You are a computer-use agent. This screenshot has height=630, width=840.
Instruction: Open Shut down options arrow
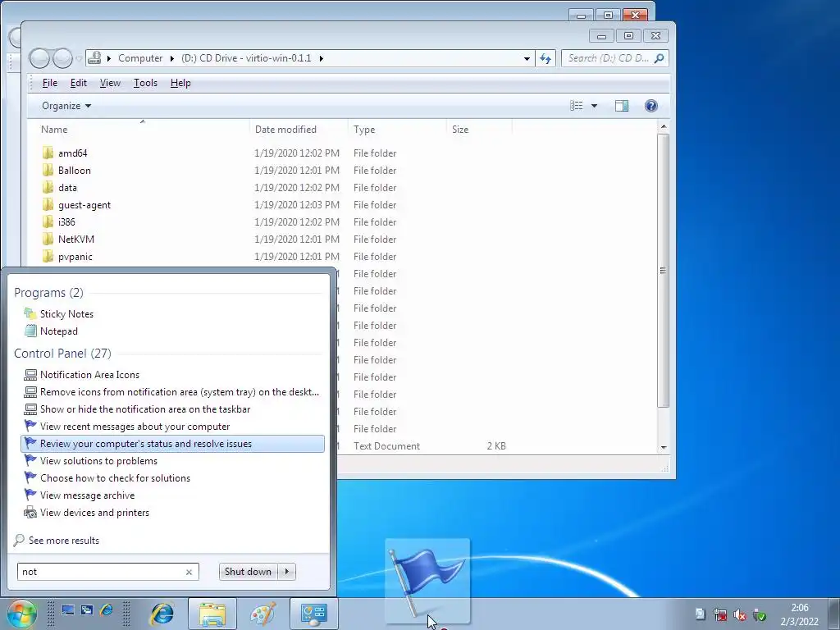[x=287, y=572]
